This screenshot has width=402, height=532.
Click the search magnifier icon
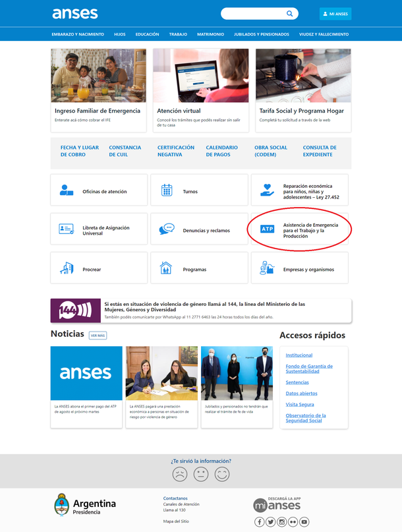(289, 14)
